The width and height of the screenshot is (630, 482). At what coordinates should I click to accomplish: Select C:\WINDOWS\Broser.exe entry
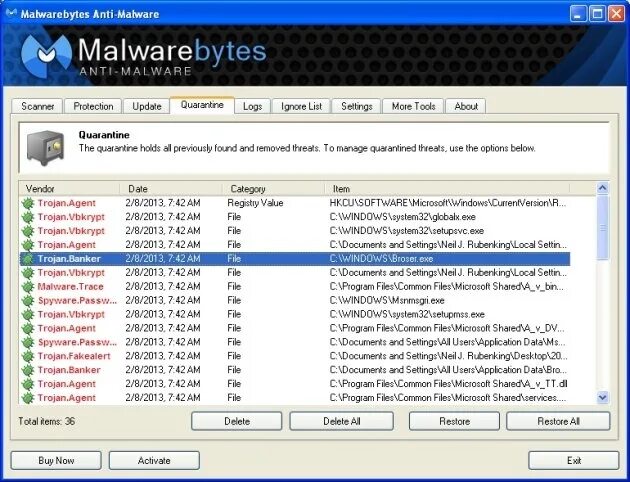[381, 259]
